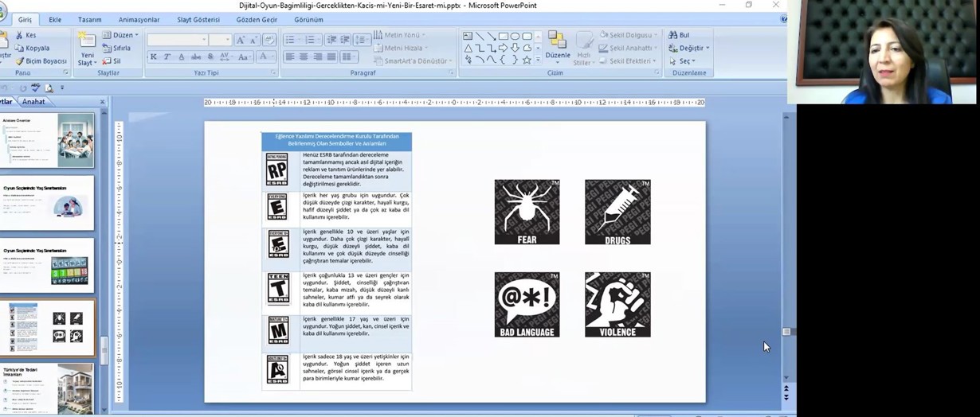Open the Tasarım ribbon tab

click(x=90, y=19)
